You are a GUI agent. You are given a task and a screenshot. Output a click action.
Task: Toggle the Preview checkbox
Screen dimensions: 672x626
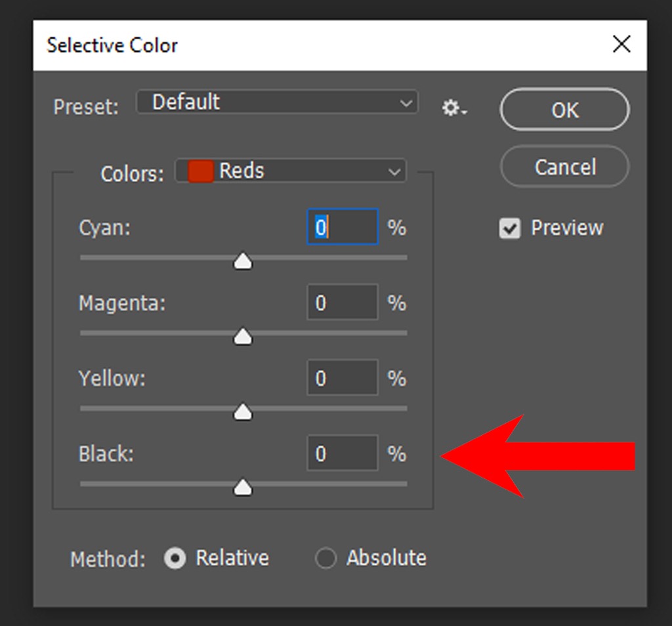(x=510, y=228)
